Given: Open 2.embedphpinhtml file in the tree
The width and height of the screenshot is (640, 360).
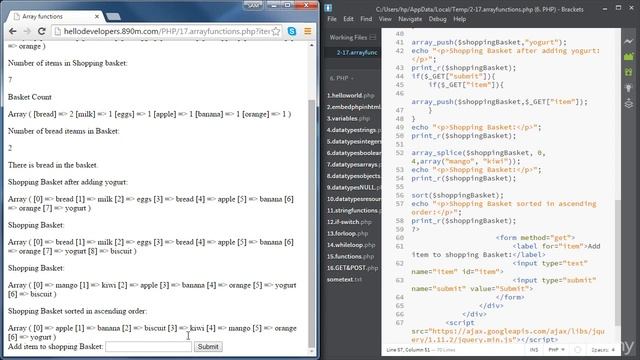Looking at the screenshot, I should 353,107.
